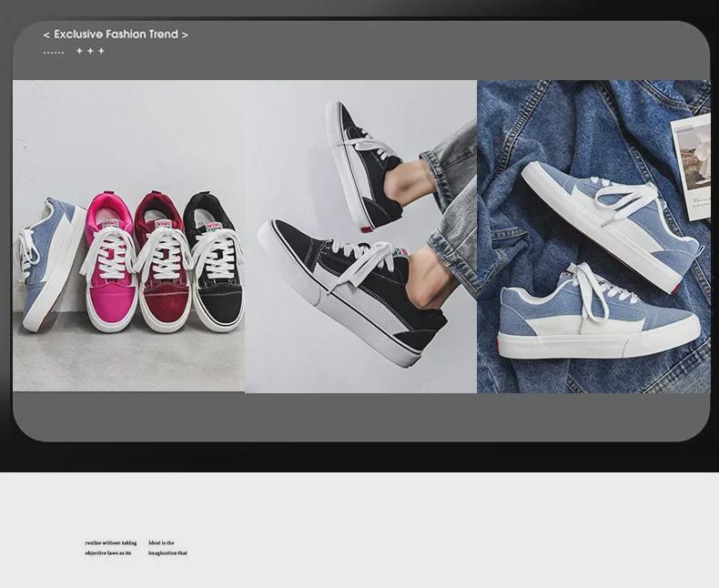The width and height of the screenshot is (719, 588).
Task: Click the left angle bracket before Exclusive
Action: tap(46, 35)
